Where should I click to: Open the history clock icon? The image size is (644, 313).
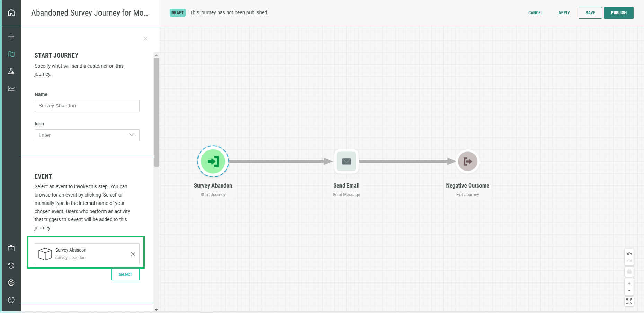point(11,266)
